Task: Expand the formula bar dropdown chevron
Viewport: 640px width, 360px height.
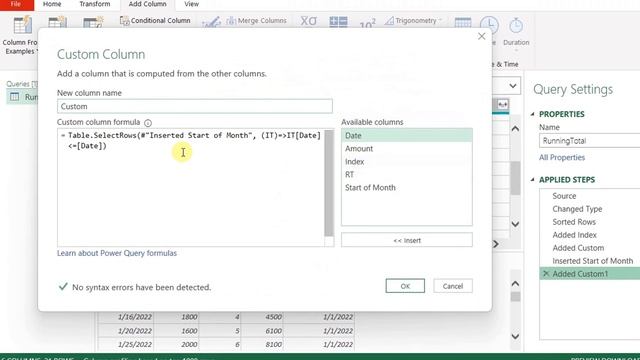Action: [513, 86]
